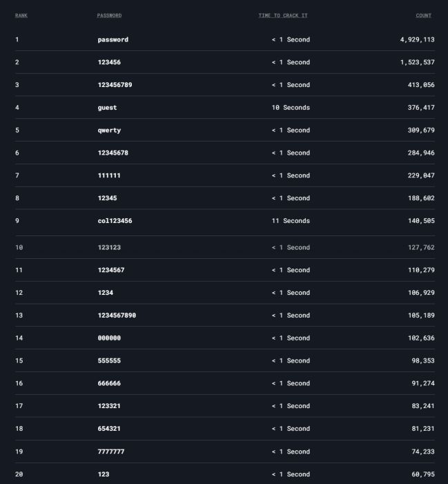Sort by Count column header

[423, 15]
